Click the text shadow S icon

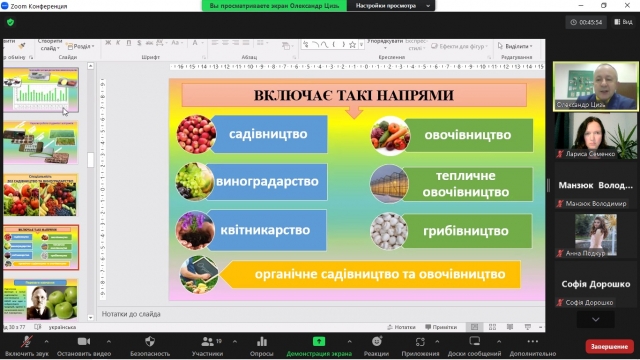(139, 43)
